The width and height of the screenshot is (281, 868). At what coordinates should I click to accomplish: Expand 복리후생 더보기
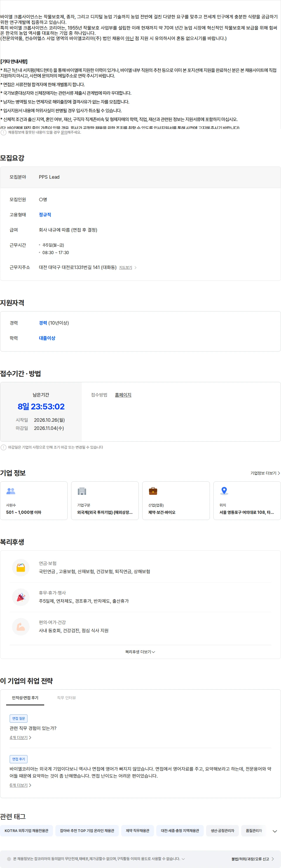tap(140, 652)
